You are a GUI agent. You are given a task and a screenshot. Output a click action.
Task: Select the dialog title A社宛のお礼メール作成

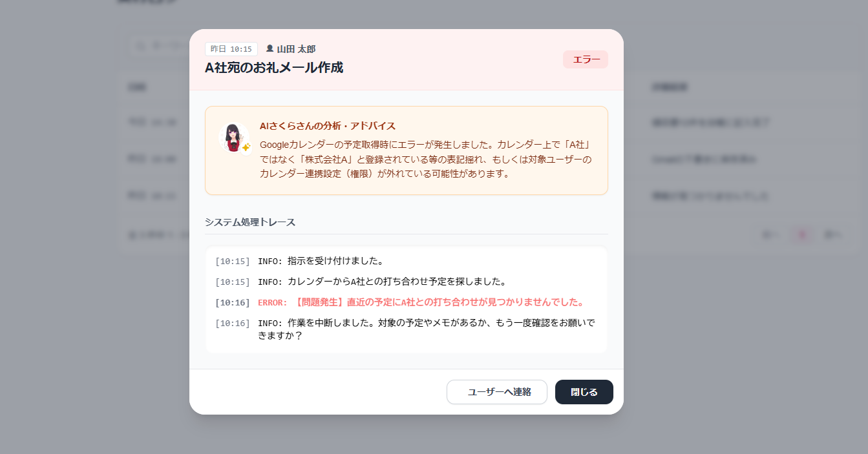click(x=274, y=67)
